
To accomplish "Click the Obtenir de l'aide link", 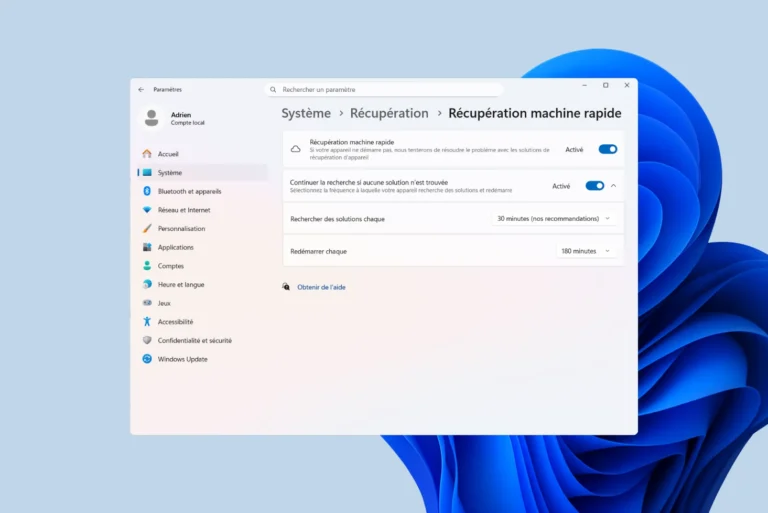I will [321, 287].
